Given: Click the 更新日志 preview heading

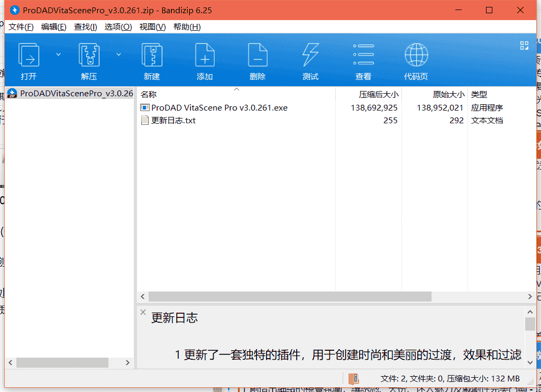Looking at the screenshot, I should click(x=174, y=318).
